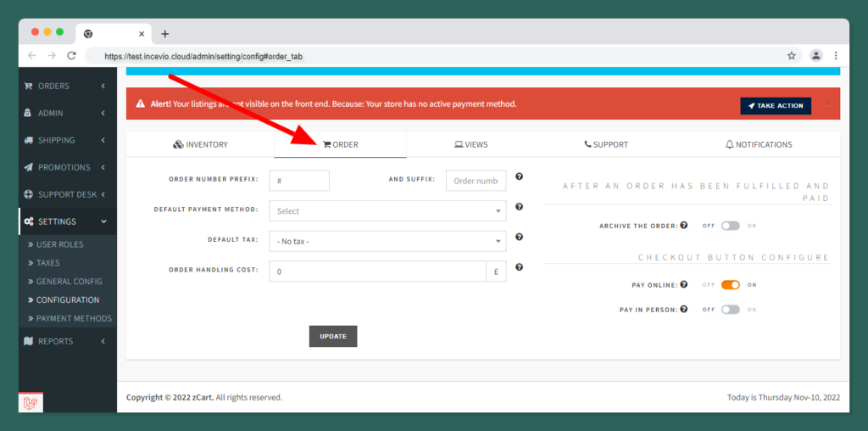
Task: Click the Take Action button
Action: (x=775, y=105)
